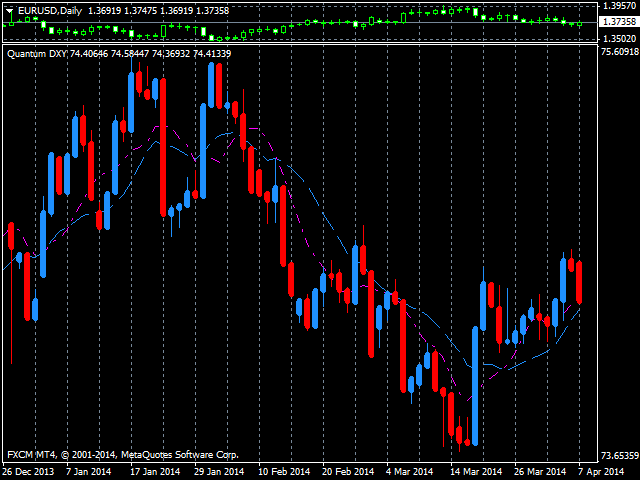Click the 7 Apr 2014 date label
The width and height of the screenshot is (640, 480).
601,472
